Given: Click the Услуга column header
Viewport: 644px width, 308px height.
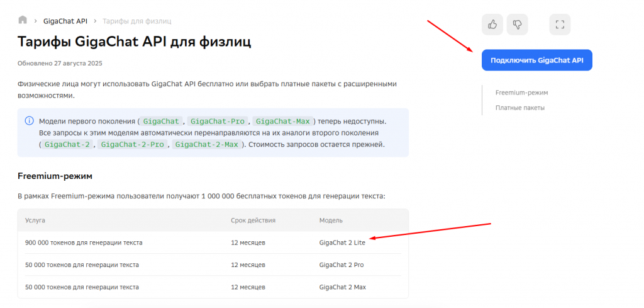Looking at the screenshot, I should (x=35, y=220).
